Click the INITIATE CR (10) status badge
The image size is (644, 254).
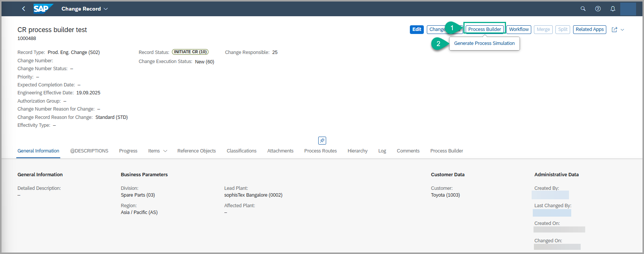point(190,52)
